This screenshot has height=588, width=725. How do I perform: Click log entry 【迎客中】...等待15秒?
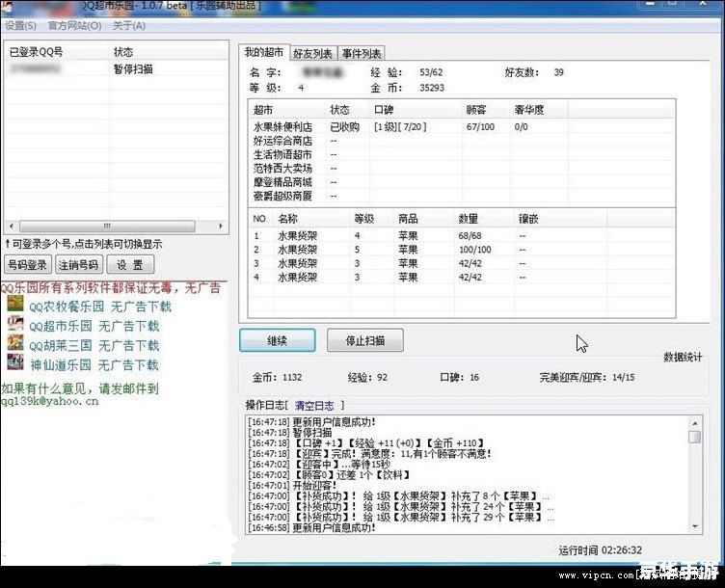click(319, 464)
